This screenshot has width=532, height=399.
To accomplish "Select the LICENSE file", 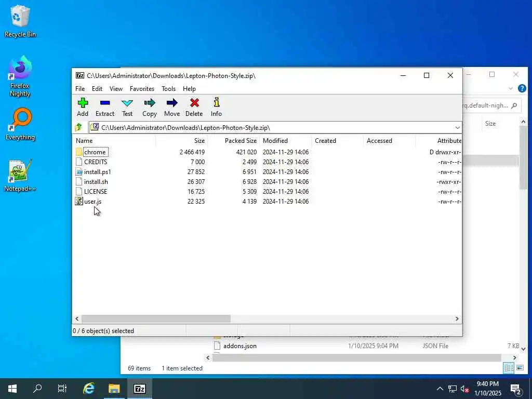I will pyautogui.click(x=96, y=191).
